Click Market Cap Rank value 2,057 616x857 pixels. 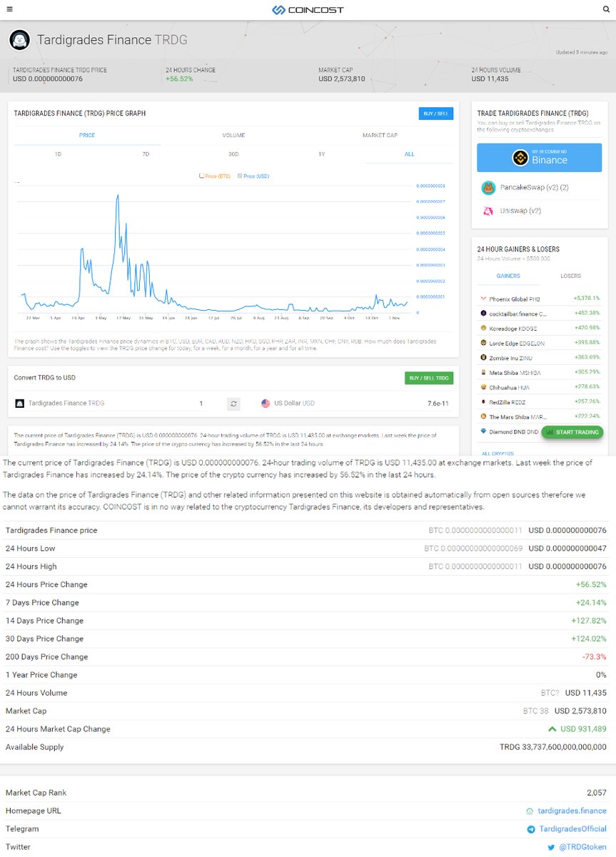coord(597,793)
